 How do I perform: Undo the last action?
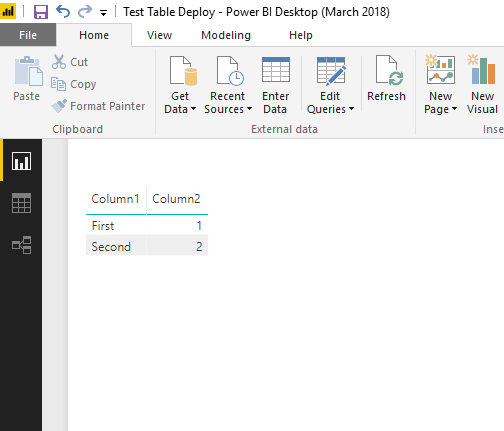tap(63, 12)
